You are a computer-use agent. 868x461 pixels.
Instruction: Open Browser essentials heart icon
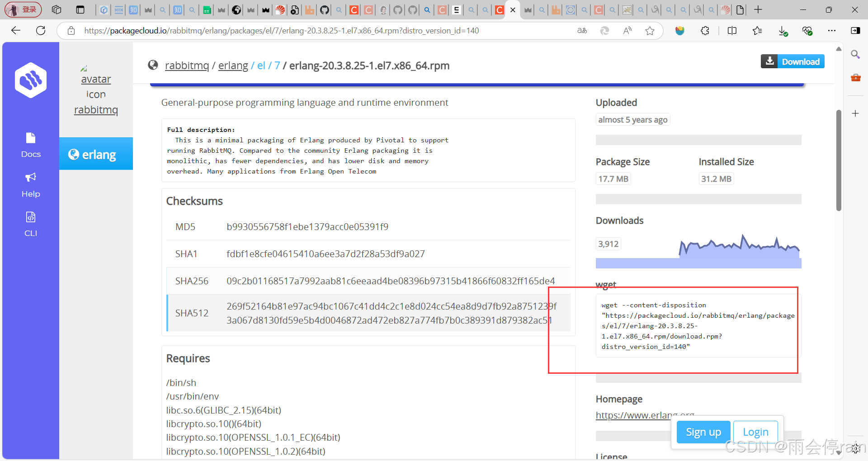click(807, 31)
